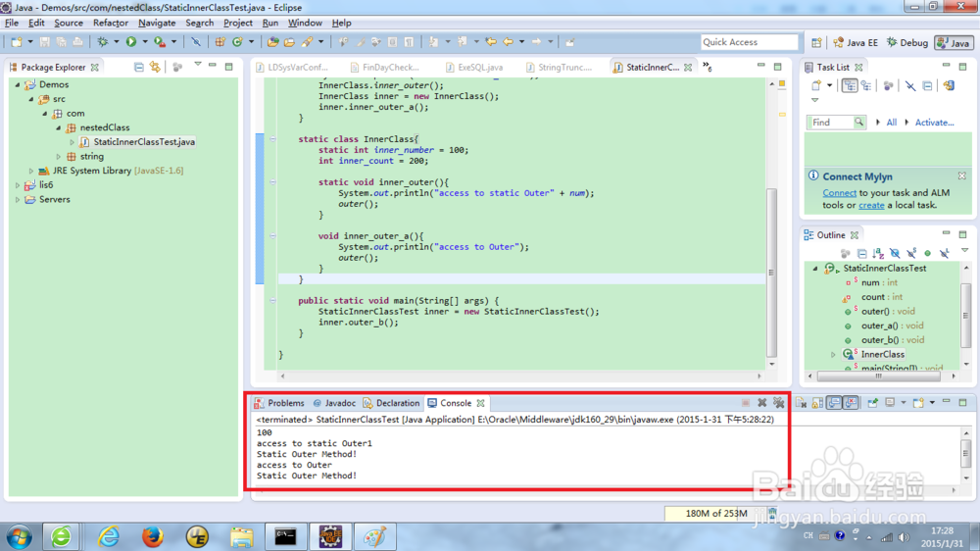
Task: Click the Search flashlight toolbar icon
Action: [x=307, y=42]
